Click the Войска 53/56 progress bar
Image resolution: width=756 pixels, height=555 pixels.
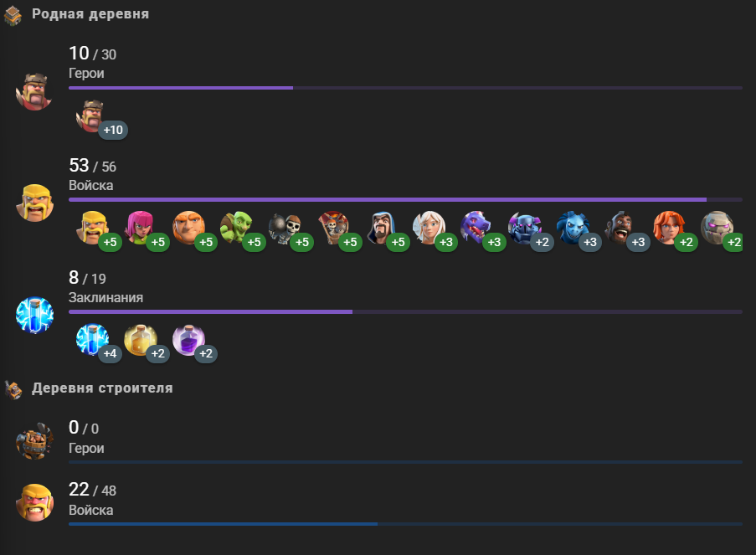[405, 199]
